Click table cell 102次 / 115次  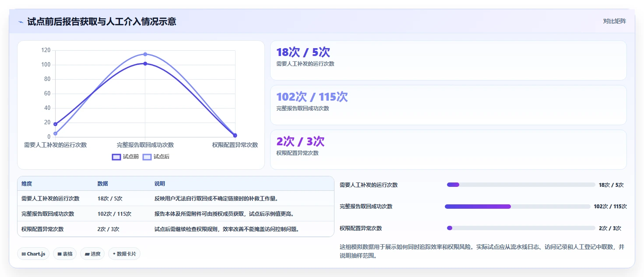[114, 214]
